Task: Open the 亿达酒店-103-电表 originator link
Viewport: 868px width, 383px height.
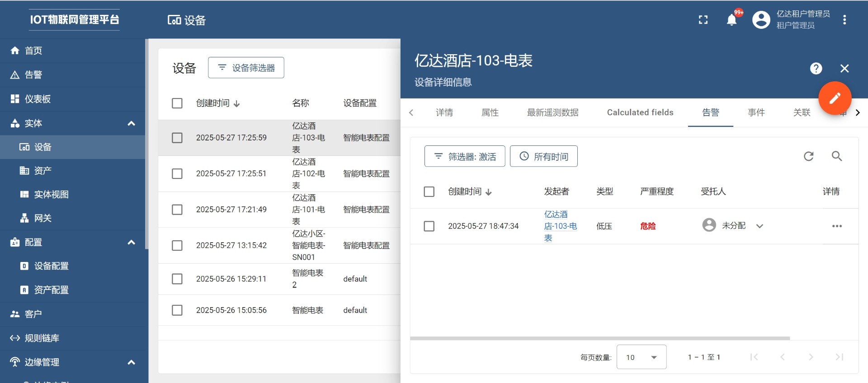Action: click(560, 226)
